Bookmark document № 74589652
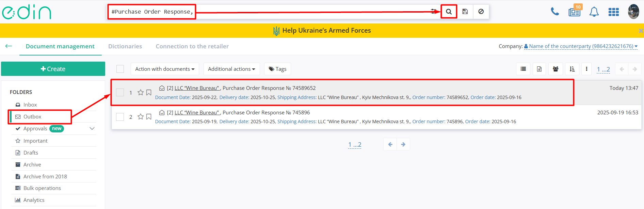 pos(149,93)
